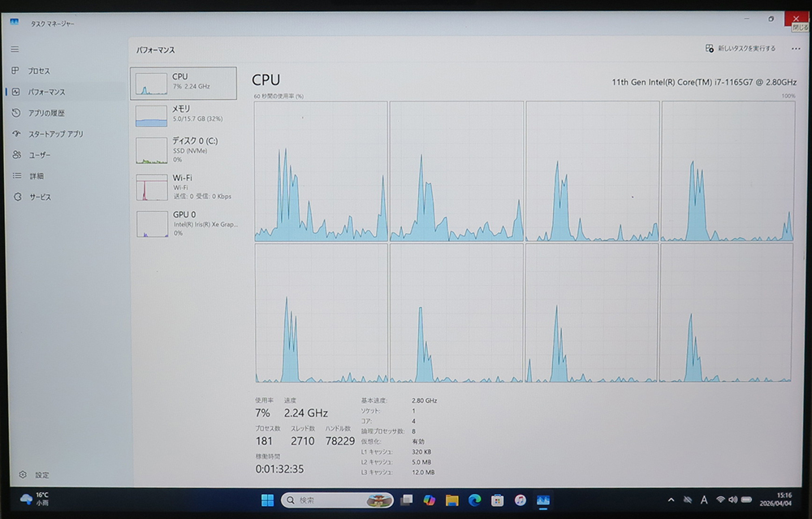Minimize the Task Manager window
Screen dimensions: 812x519
tap(747, 19)
